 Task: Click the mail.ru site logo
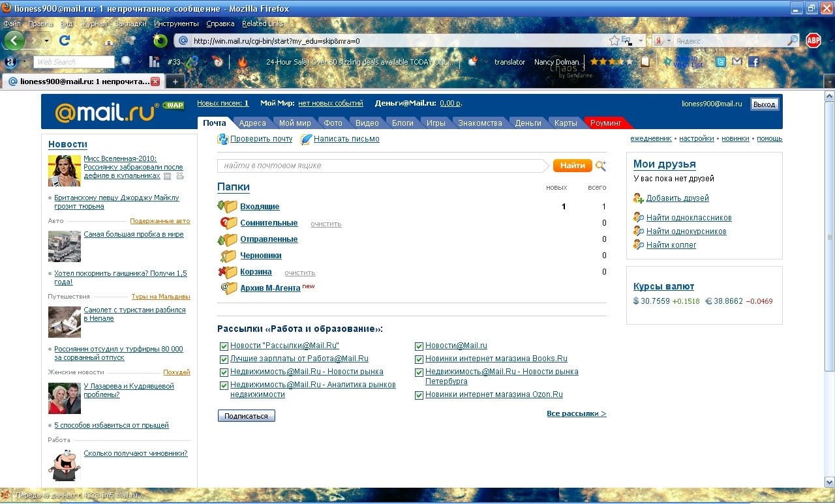(107, 112)
